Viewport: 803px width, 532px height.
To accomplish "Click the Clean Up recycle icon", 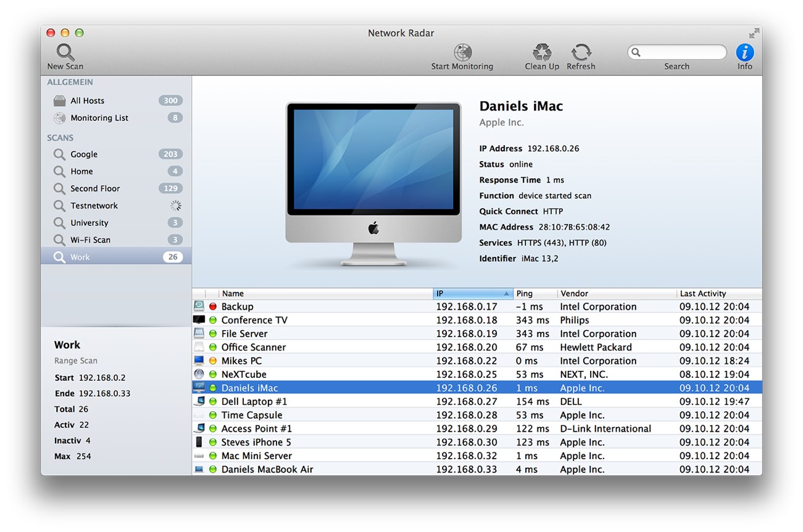I will click(x=542, y=52).
